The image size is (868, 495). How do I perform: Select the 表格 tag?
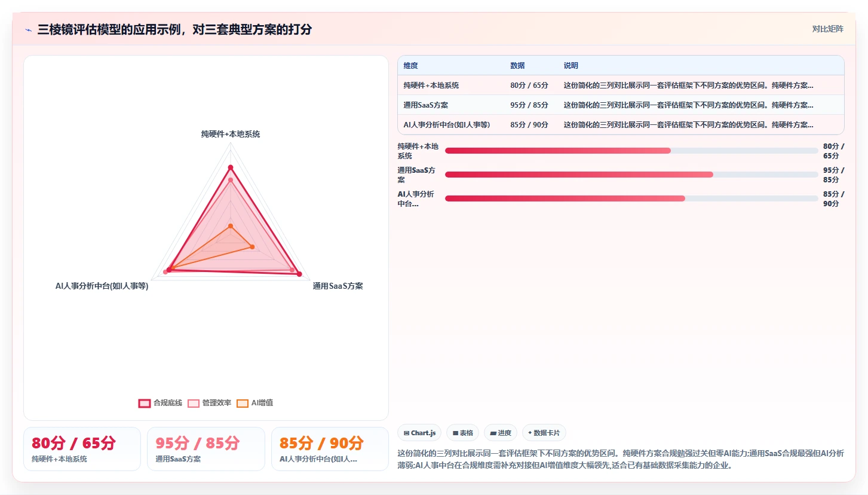point(463,433)
